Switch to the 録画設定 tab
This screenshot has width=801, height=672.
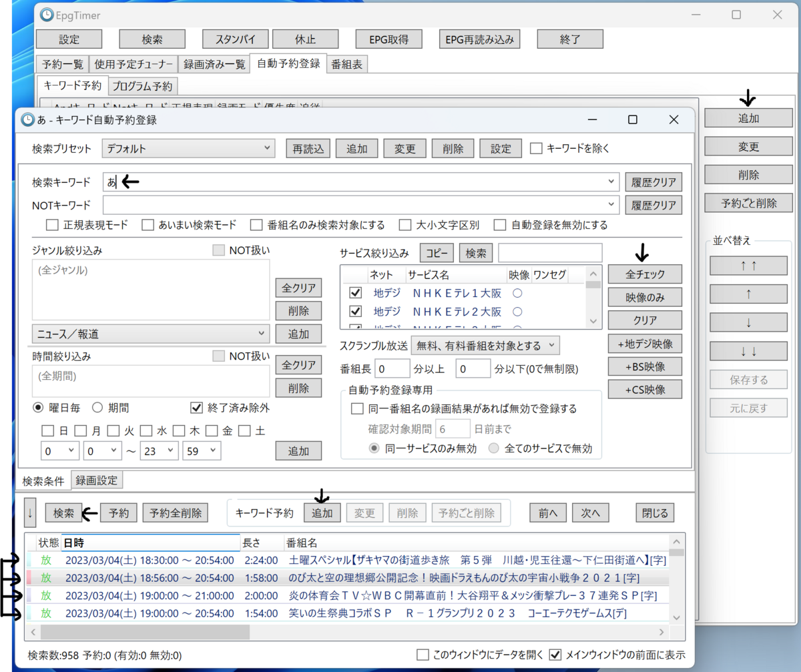(x=97, y=479)
